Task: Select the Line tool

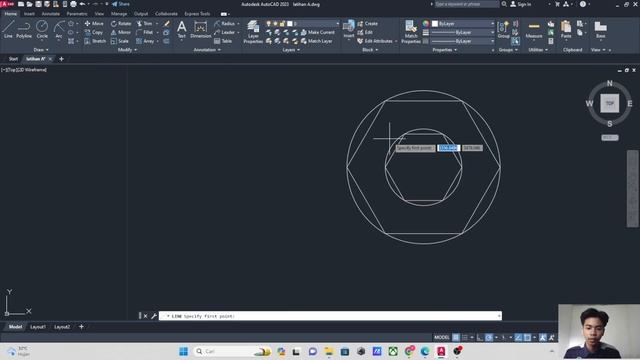Action: coord(8,29)
